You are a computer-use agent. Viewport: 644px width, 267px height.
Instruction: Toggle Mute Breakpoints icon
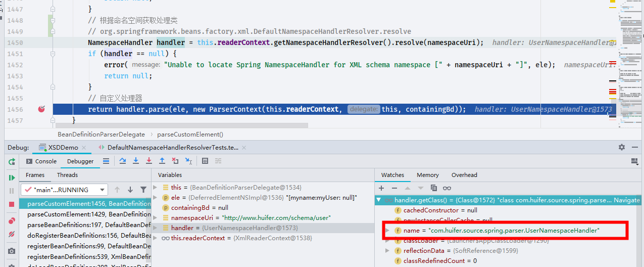coord(12,235)
